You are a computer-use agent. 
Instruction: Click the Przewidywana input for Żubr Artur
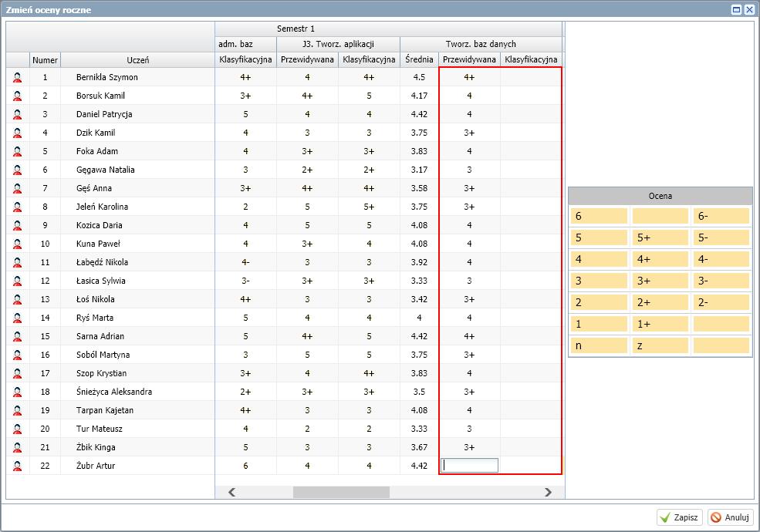click(x=469, y=466)
